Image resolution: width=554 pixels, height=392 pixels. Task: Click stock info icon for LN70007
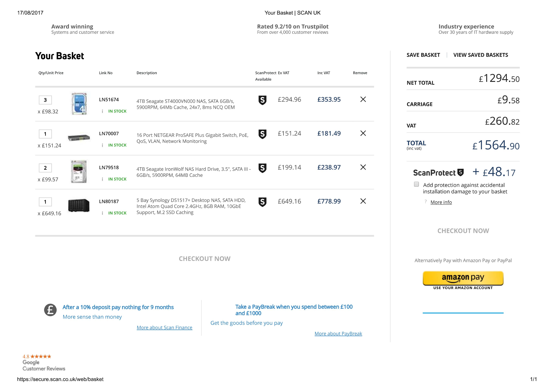(102, 145)
